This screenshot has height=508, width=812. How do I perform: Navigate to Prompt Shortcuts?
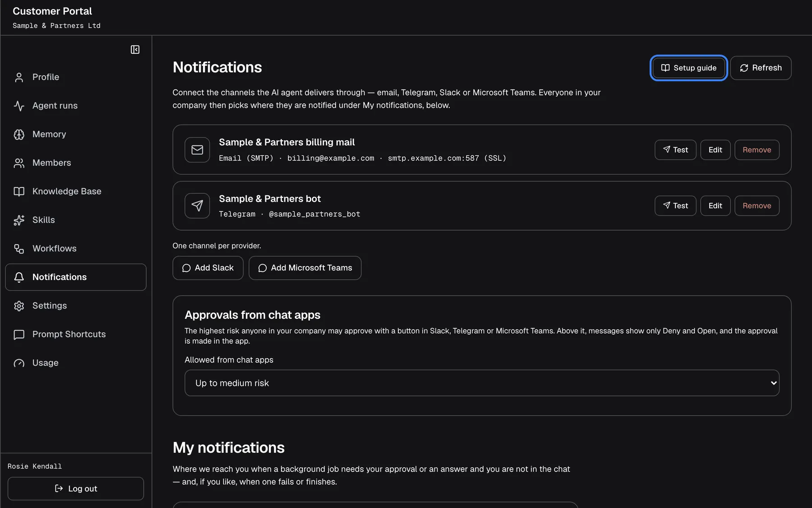pyautogui.click(x=76, y=335)
